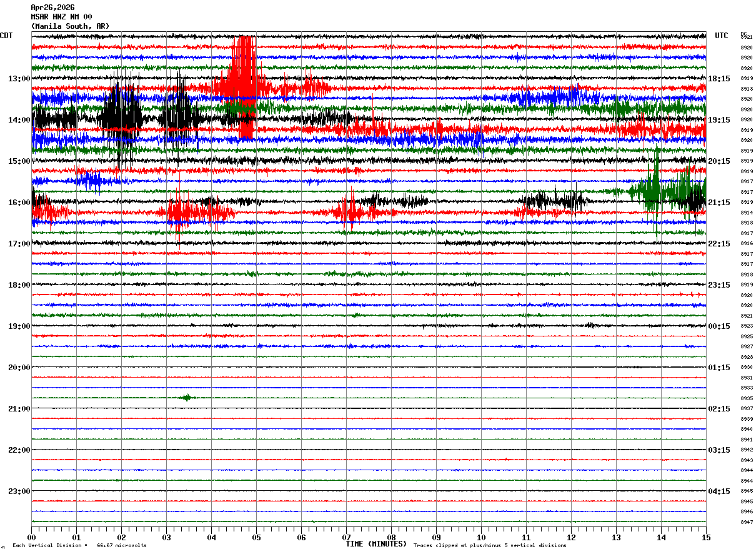Click minute 03 on the time axis
The height and width of the screenshot is (554, 756).
tap(166, 537)
